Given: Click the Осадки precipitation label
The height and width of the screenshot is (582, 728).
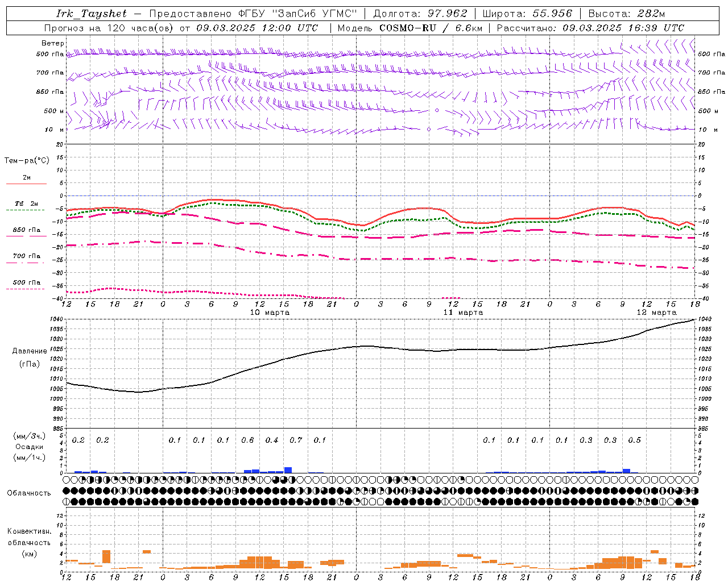Looking at the screenshot, I should point(29,447).
